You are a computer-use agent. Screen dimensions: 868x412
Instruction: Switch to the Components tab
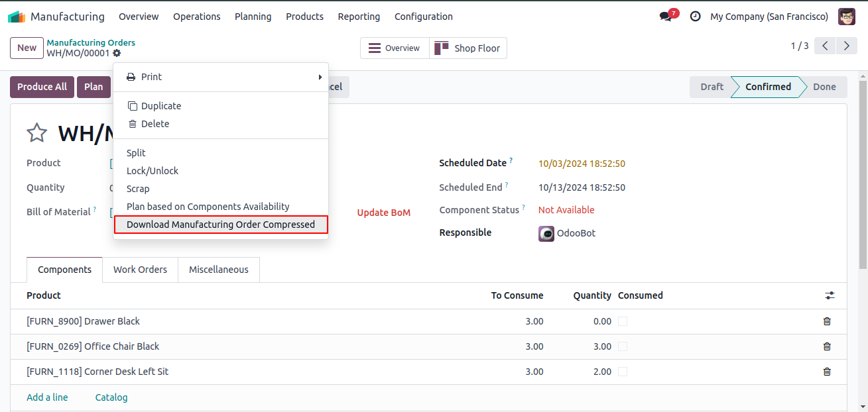(x=65, y=270)
